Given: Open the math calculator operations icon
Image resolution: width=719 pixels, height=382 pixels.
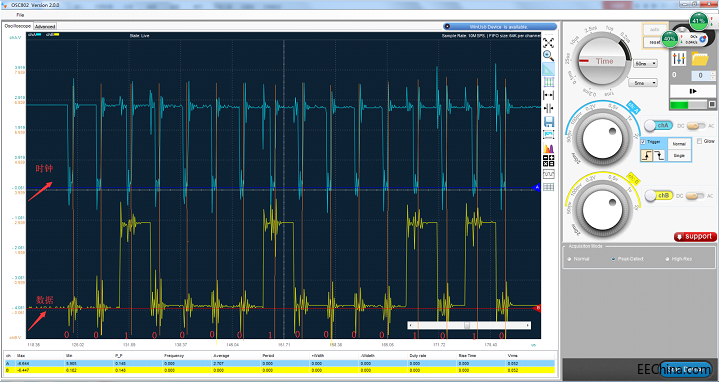Looking at the screenshot, I should (x=548, y=161).
